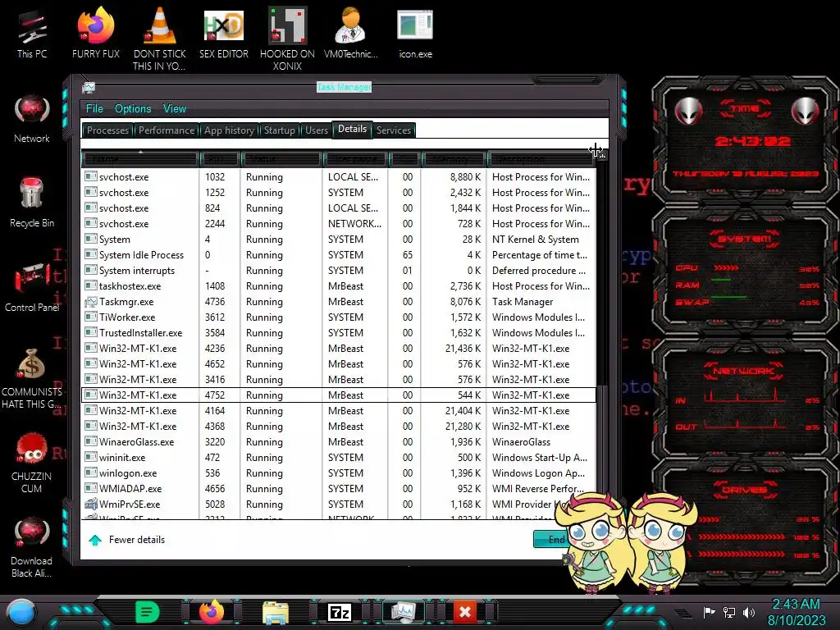
Task: Switch to the App history tab
Action: [x=230, y=130]
